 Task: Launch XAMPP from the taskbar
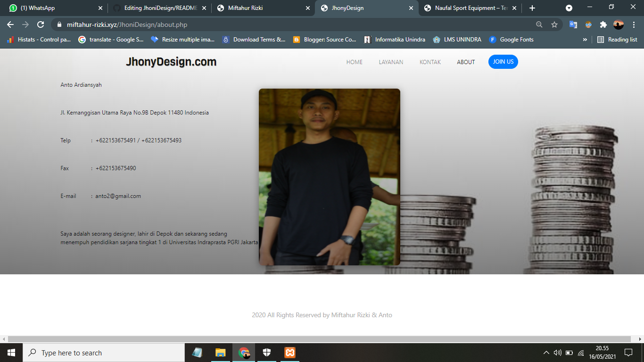[x=289, y=352]
